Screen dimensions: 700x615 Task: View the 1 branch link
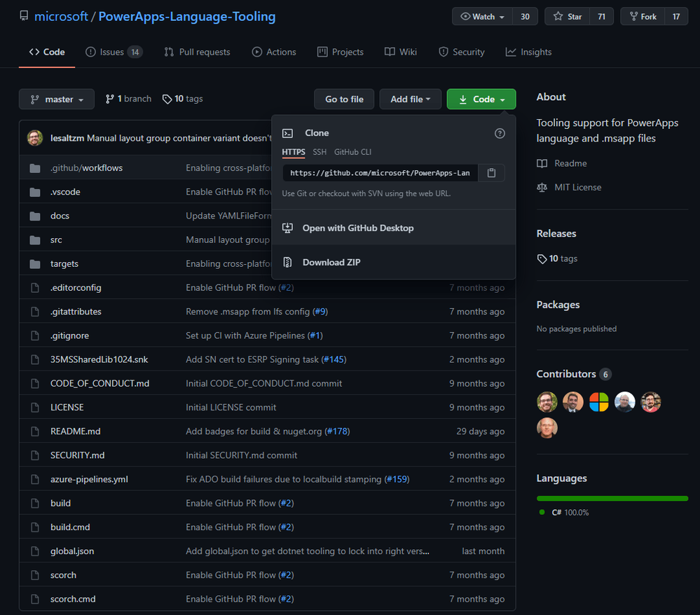tap(128, 99)
